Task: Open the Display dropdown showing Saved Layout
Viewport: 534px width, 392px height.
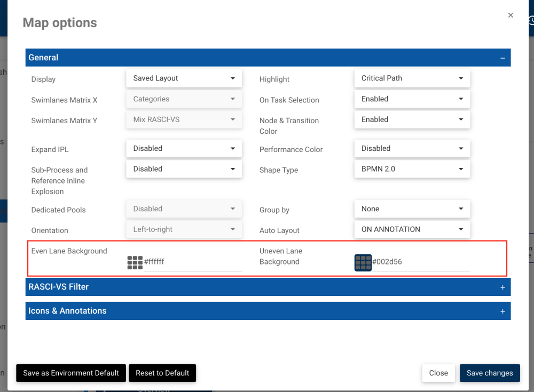Action: pos(184,78)
